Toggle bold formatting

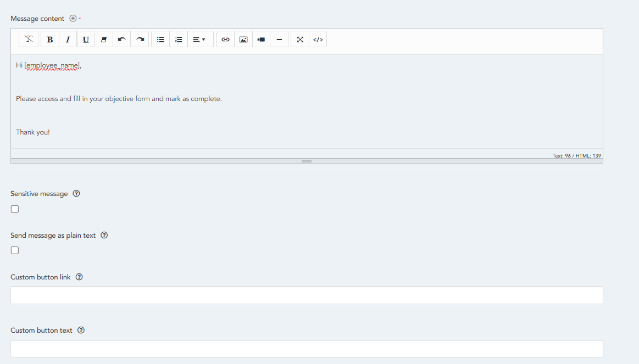coord(50,40)
